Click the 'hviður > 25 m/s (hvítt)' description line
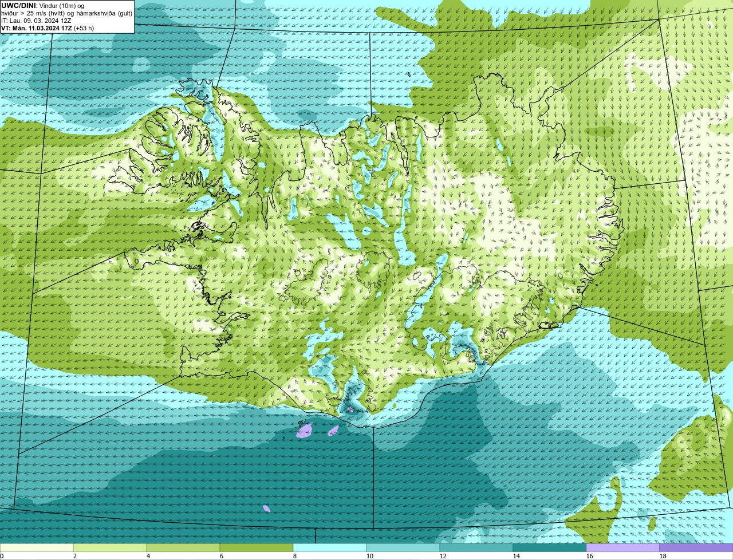 point(66,13)
